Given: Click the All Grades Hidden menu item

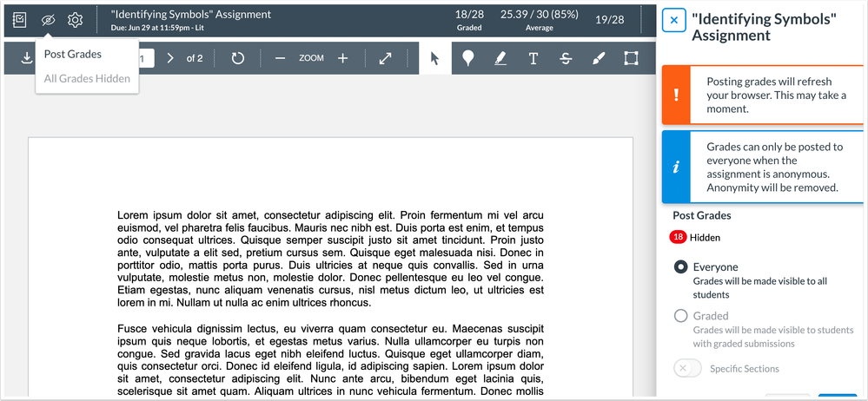Looking at the screenshot, I should coord(87,78).
